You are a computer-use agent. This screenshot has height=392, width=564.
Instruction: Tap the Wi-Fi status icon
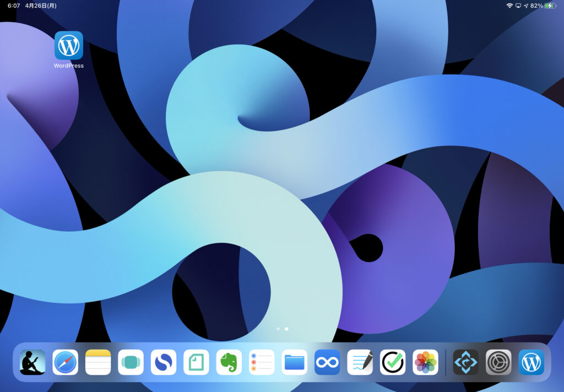pyautogui.click(x=509, y=6)
